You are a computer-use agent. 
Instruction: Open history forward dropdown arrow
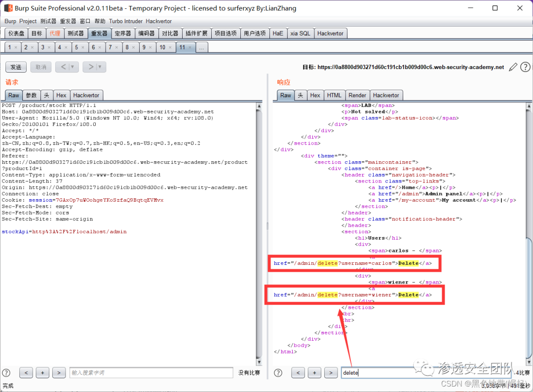[100, 67]
